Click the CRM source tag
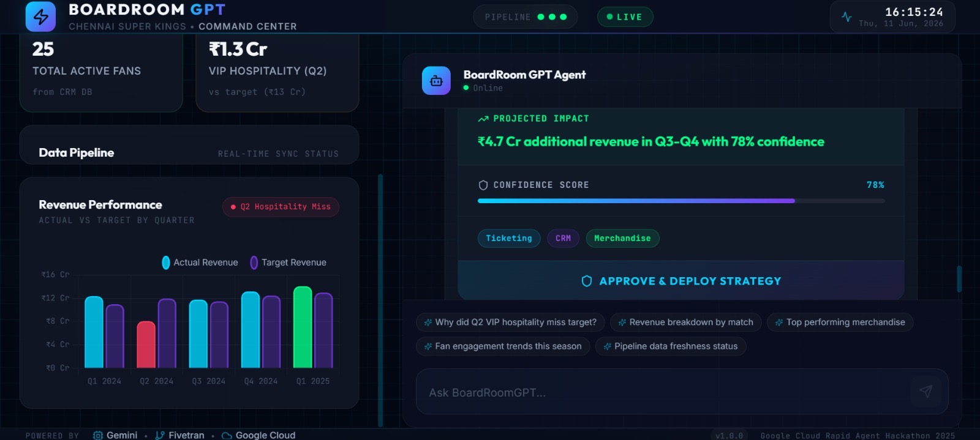The height and width of the screenshot is (440, 980). [x=563, y=238]
